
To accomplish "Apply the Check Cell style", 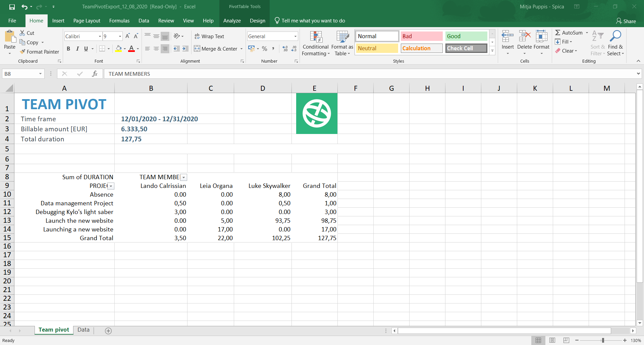I will (466, 48).
